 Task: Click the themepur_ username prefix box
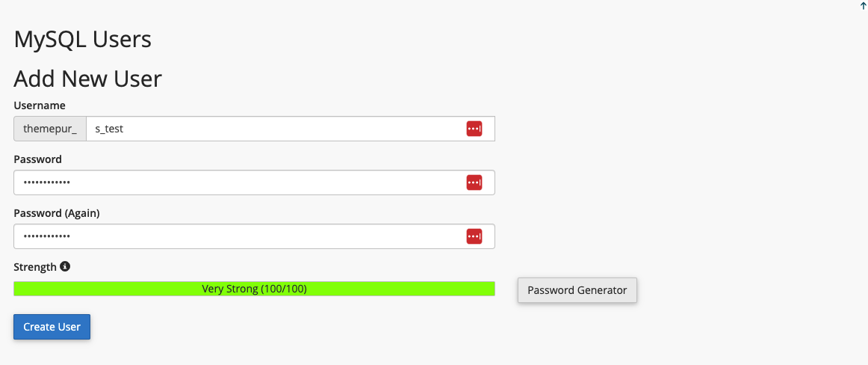50,129
